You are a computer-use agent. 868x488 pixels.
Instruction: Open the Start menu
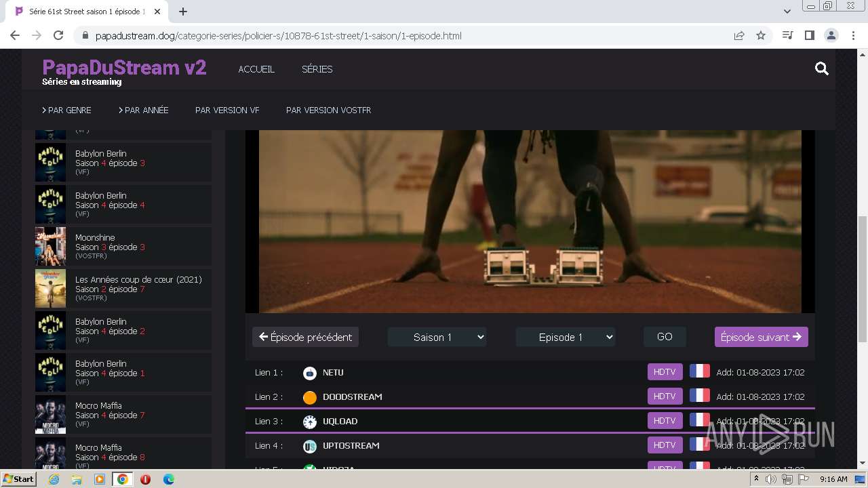18,479
